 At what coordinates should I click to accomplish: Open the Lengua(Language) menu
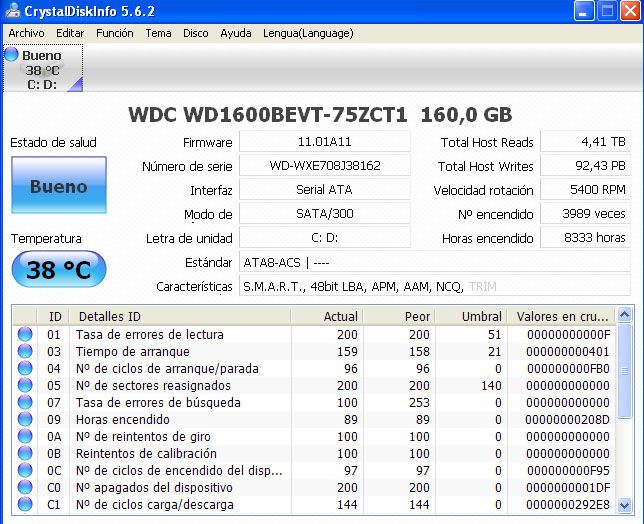[x=308, y=33]
